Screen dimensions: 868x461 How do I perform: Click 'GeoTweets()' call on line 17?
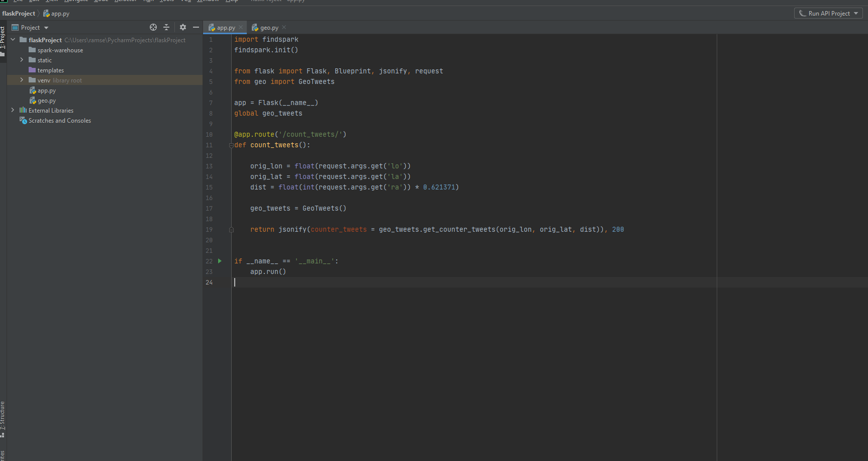[x=324, y=209]
